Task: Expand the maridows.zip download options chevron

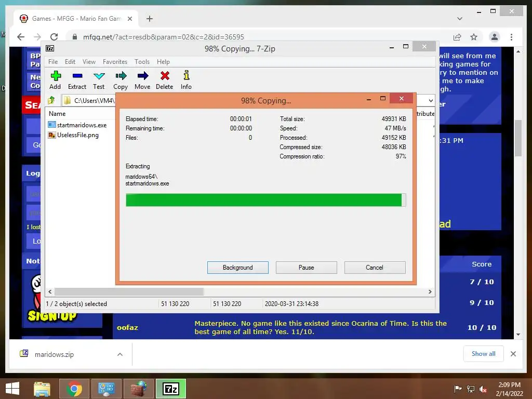Action: pos(120,354)
